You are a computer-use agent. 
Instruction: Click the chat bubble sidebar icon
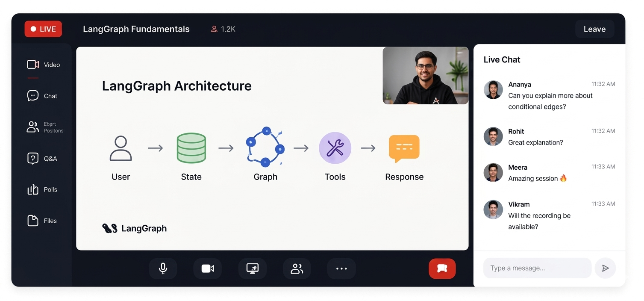pyautogui.click(x=33, y=96)
